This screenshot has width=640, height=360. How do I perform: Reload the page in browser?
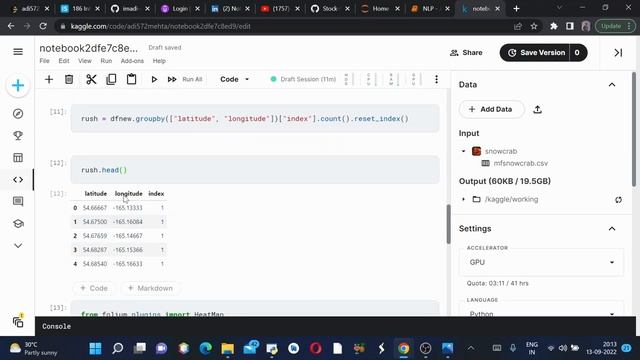pos(43,26)
